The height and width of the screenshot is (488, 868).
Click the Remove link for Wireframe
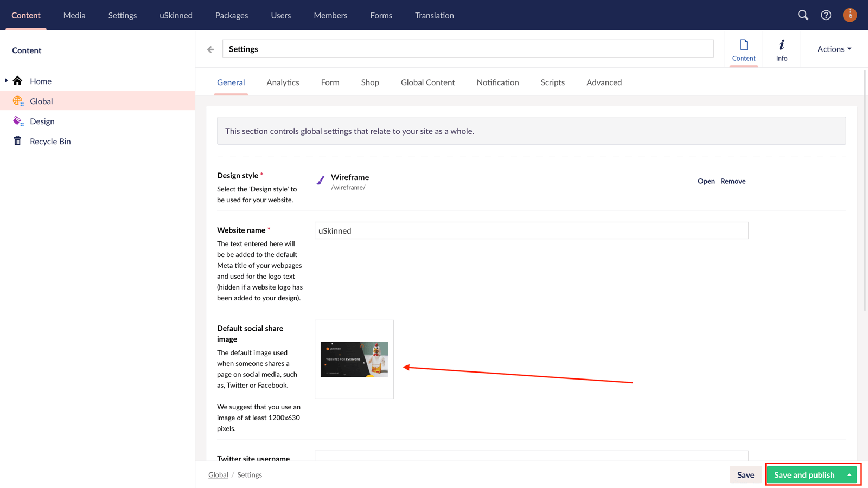tap(733, 181)
